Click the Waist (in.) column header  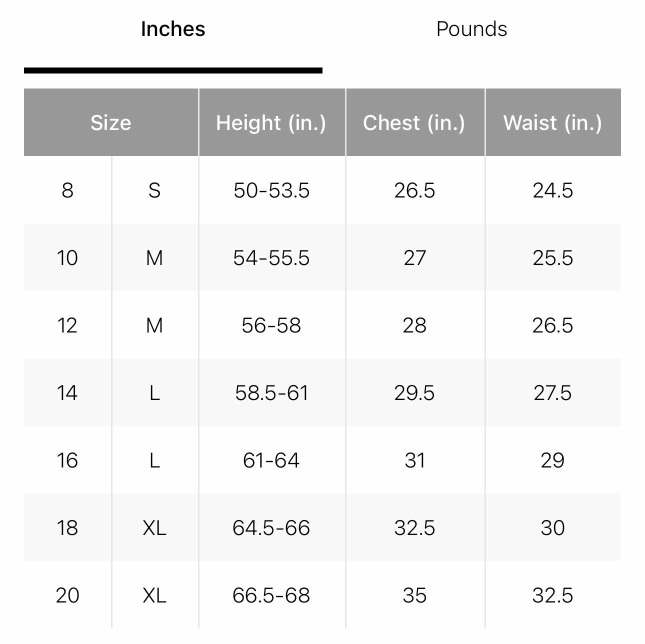(x=552, y=122)
